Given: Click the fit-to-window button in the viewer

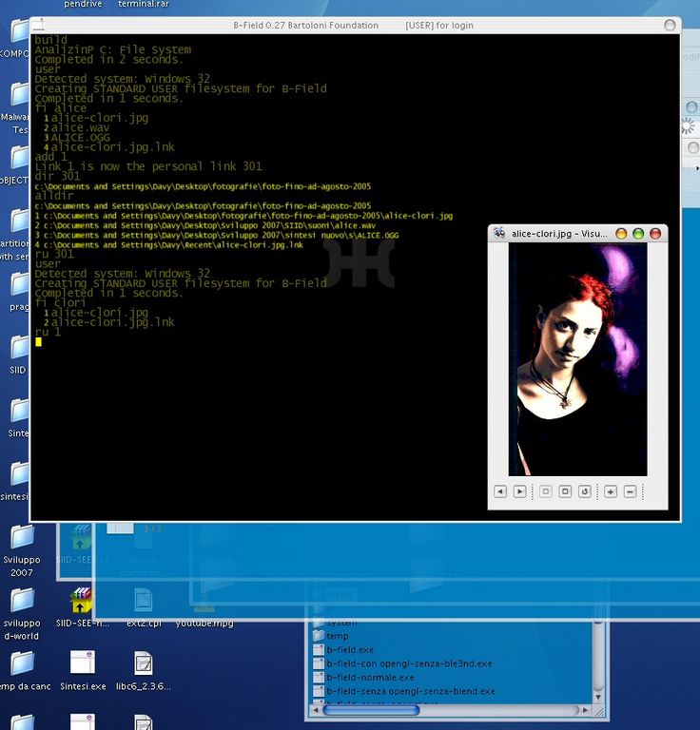Looking at the screenshot, I should (x=565, y=491).
